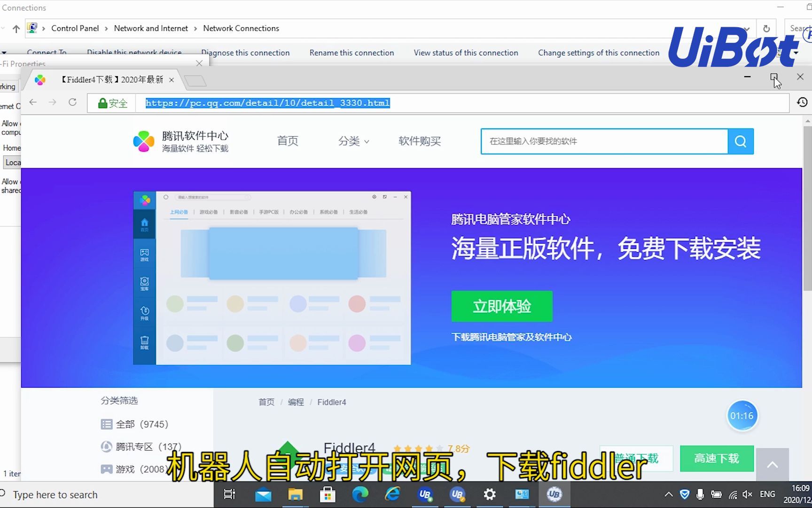Click Change settings of this connection
The width and height of the screenshot is (812, 508).
point(599,53)
